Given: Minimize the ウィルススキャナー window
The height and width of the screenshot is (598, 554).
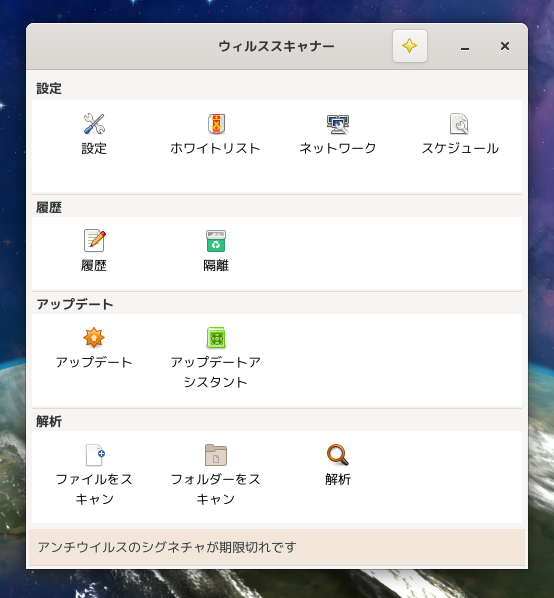Looking at the screenshot, I should pyautogui.click(x=465, y=47).
